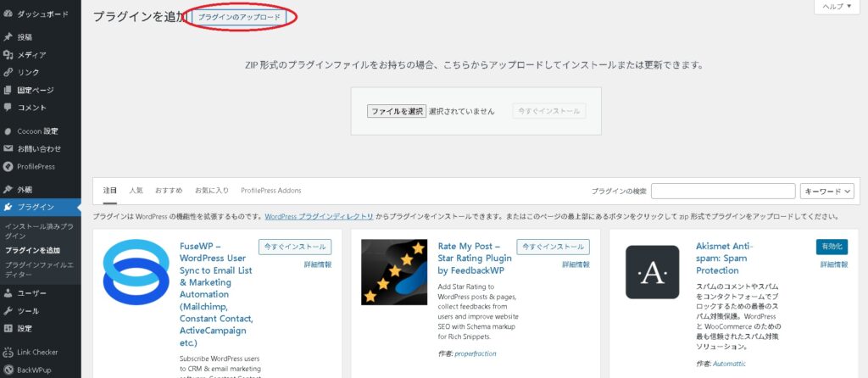Screen dimensions: 868x378
Task: Install the FuseWP plugin now
Action: coord(295,247)
